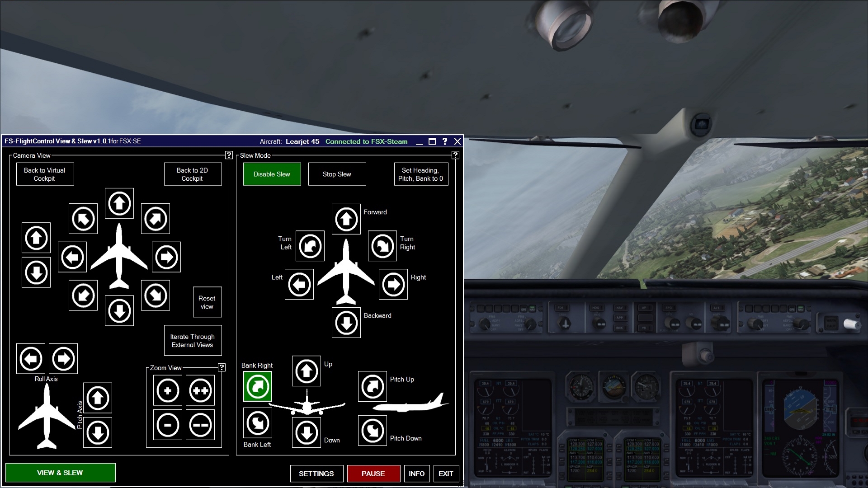The width and height of the screenshot is (868, 488).
Task: Click the Zoom In camera icon
Action: point(167,390)
